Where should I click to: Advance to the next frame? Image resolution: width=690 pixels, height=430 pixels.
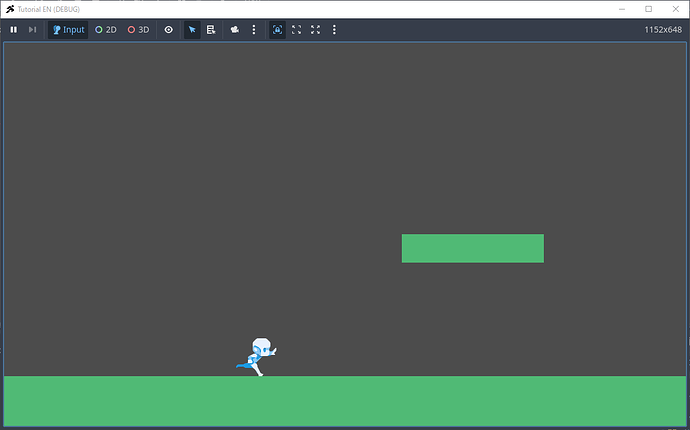point(33,30)
